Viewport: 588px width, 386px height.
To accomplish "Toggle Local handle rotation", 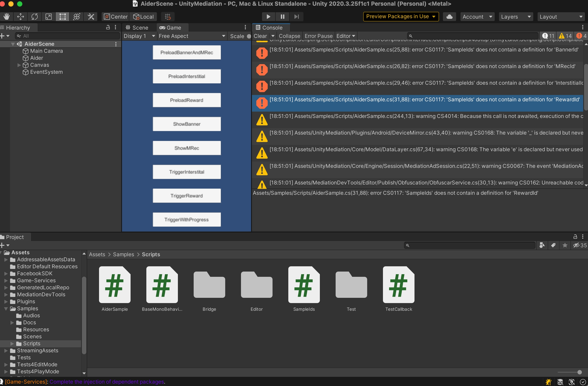I will click(x=144, y=17).
